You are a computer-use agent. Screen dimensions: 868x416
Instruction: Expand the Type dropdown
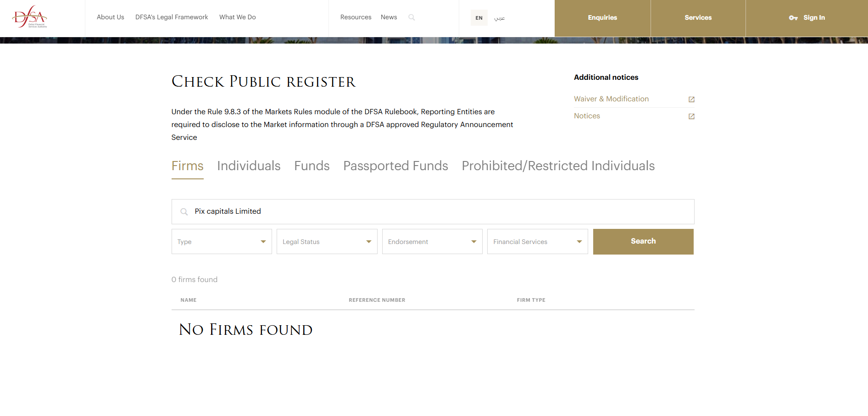(222, 242)
